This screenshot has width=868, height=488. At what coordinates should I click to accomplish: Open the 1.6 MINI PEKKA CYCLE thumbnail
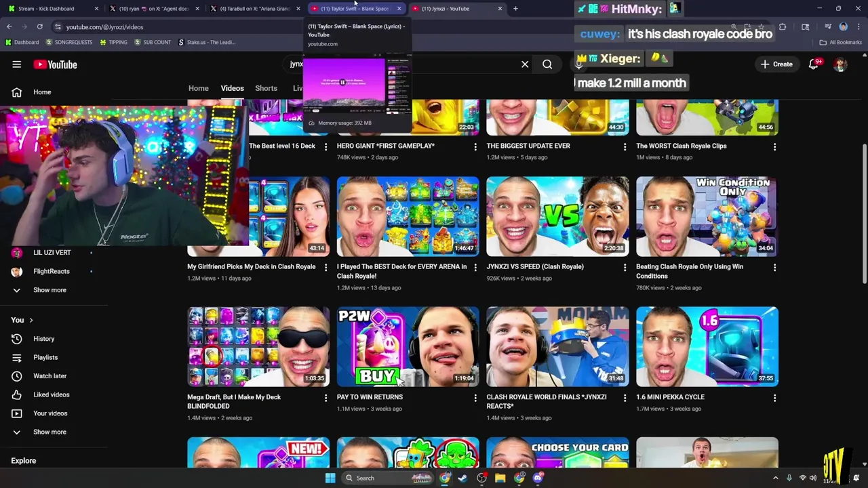coord(707,346)
